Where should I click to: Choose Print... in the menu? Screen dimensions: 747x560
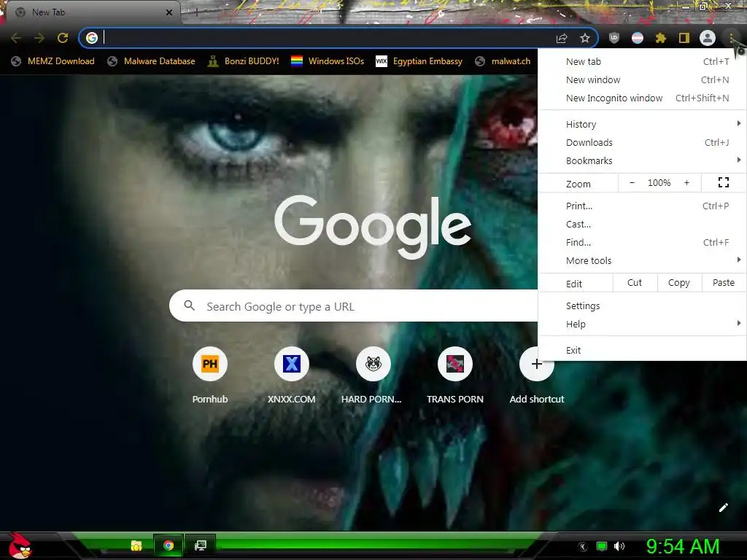tap(643, 206)
